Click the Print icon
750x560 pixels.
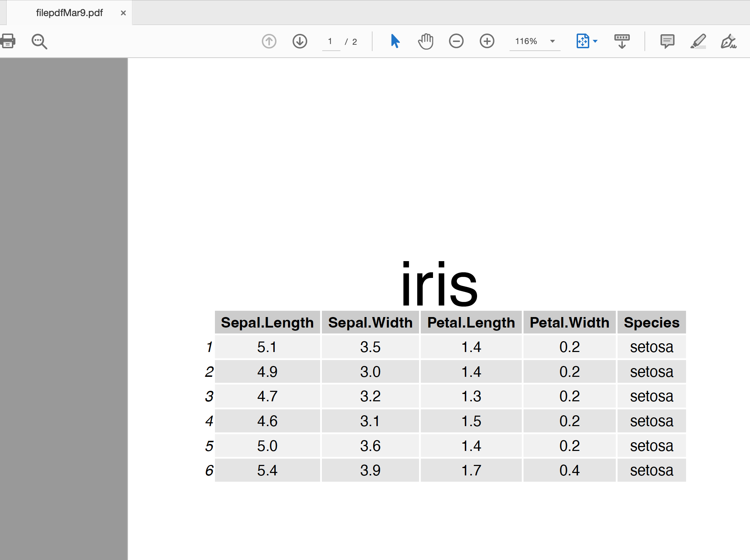click(8, 41)
